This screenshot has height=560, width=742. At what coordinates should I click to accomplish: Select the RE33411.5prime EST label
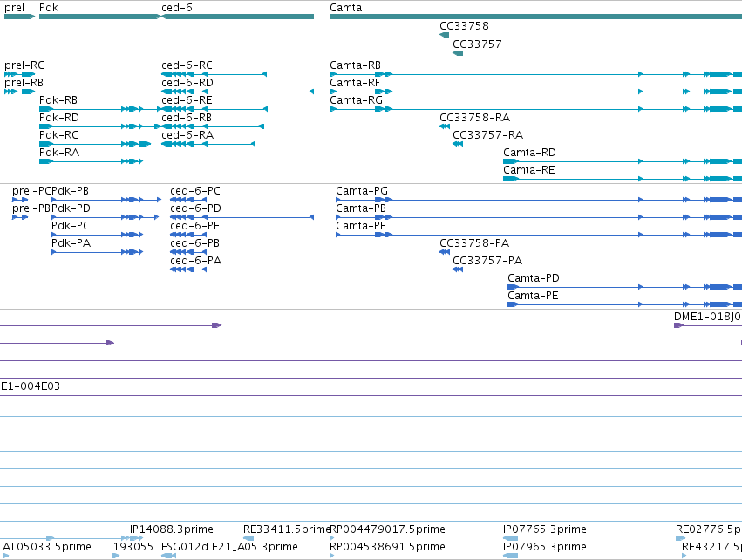(x=286, y=529)
